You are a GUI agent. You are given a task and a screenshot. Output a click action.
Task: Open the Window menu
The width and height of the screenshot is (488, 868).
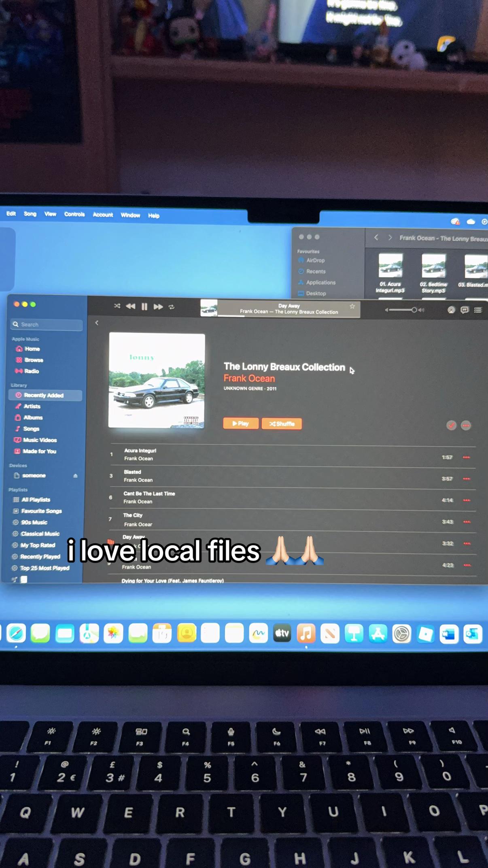tap(130, 215)
